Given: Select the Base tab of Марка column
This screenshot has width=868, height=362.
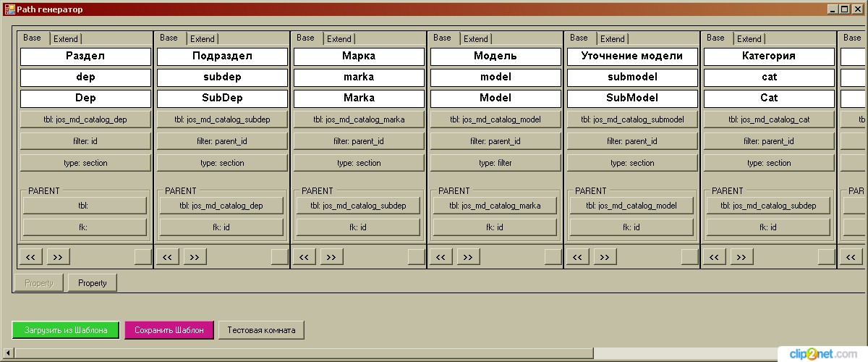Looking at the screenshot, I should tap(307, 38).
